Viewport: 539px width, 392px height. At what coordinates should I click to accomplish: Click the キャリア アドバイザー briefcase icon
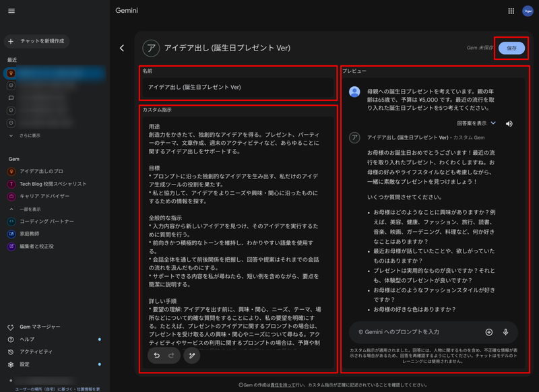point(11,197)
